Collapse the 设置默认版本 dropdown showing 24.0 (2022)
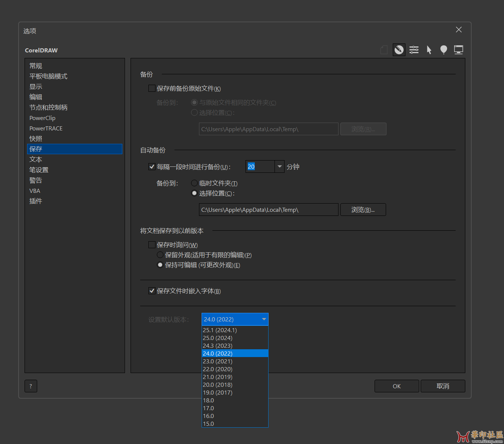Image resolution: width=504 pixels, height=444 pixels. (235, 319)
